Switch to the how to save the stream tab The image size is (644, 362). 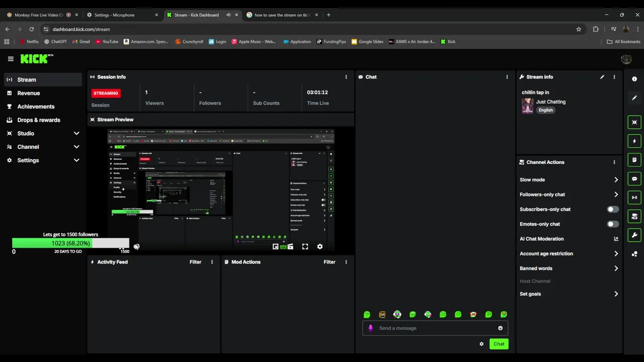282,15
